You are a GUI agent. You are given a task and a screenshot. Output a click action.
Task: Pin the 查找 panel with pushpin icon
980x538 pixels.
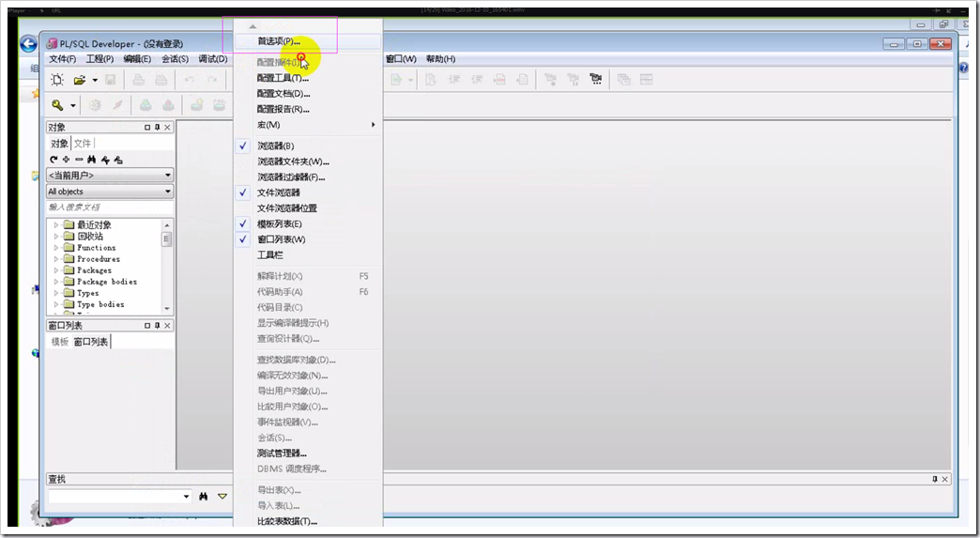coord(935,479)
